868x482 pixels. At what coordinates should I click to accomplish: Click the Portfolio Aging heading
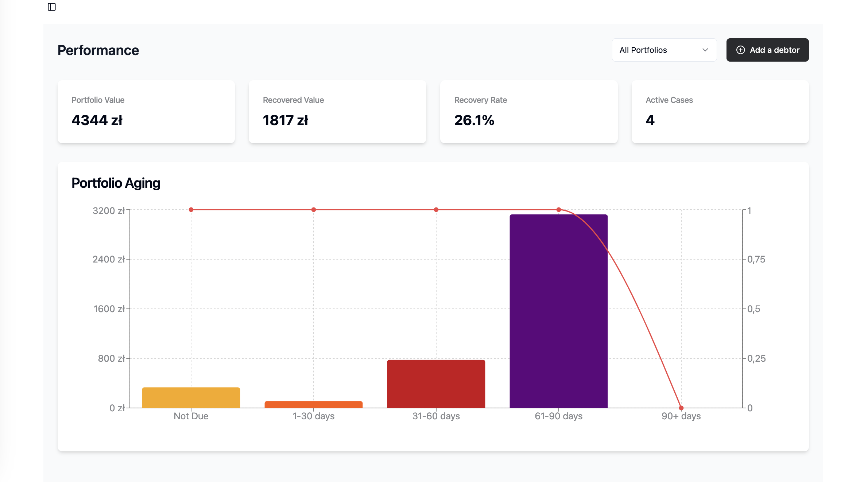tap(116, 183)
